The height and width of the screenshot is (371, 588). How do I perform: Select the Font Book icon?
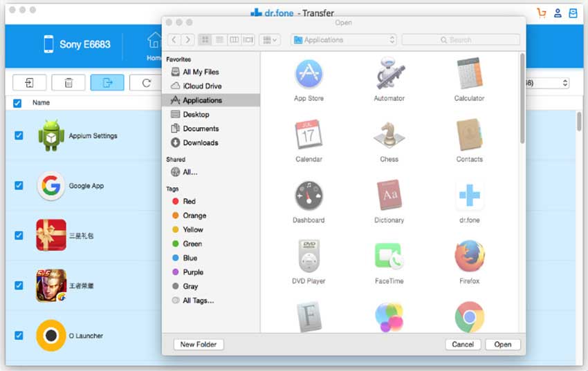pyautogui.click(x=309, y=316)
